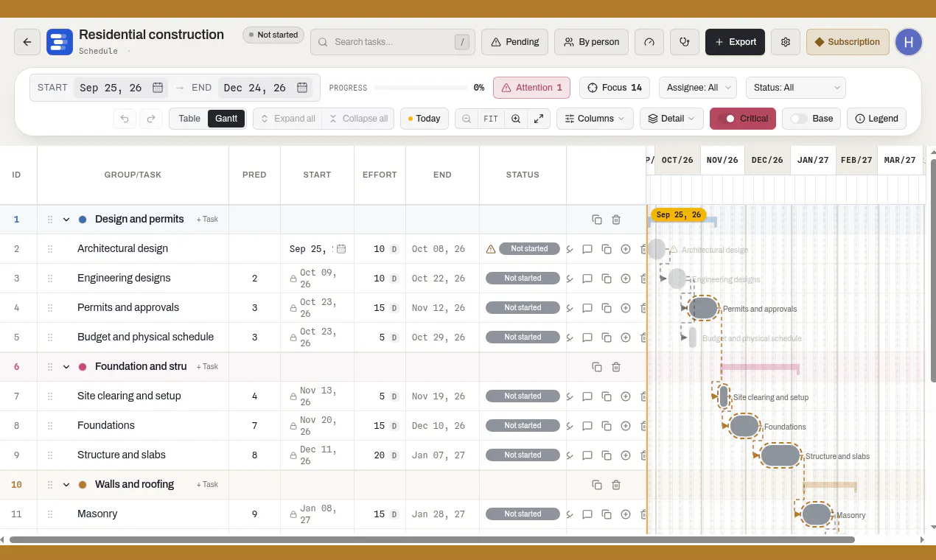936x560 pixels.
Task: Open the Subscription button
Action: pos(848,42)
